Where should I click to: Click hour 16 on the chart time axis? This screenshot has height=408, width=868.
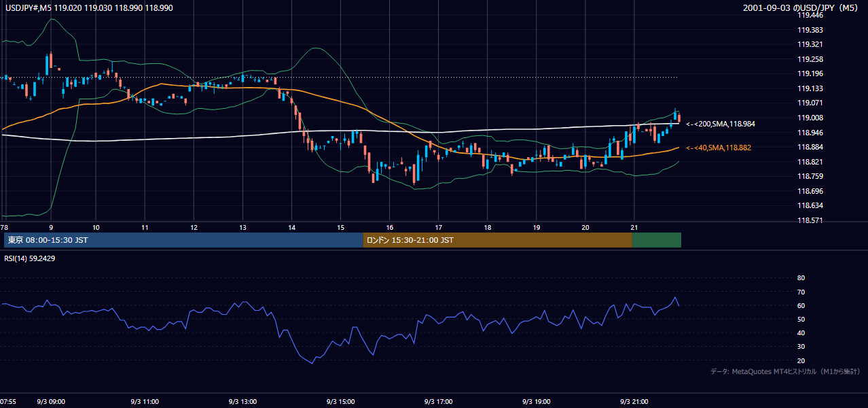pyautogui.click(x=390, y=227)
